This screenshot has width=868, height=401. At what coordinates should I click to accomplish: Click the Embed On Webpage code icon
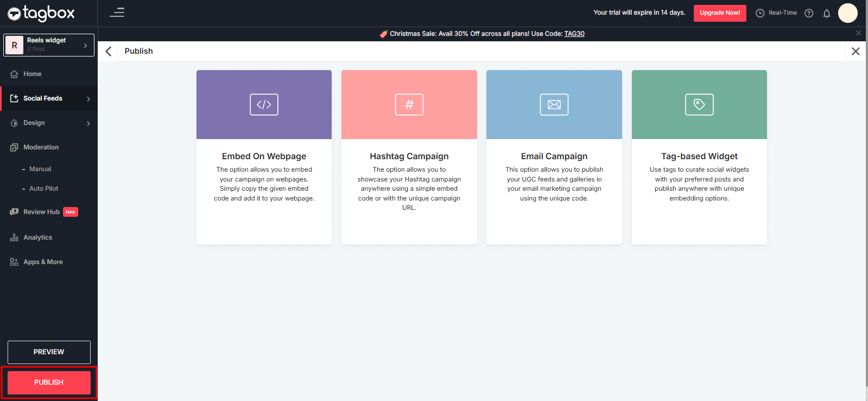point(264,104)
